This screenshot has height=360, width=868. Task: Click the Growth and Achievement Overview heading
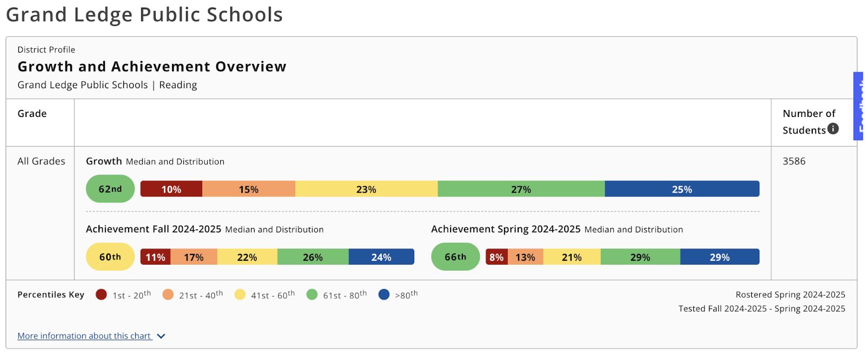[x=152, y=67]
